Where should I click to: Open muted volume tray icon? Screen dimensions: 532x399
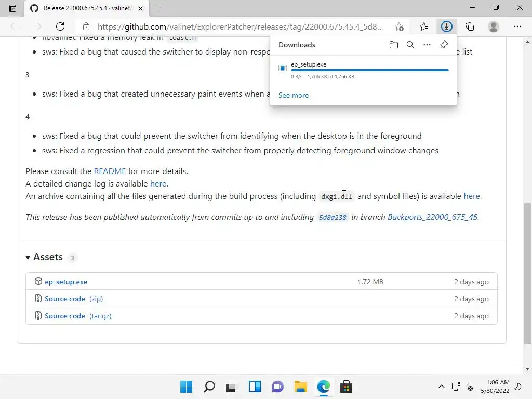click(x=469, y=387)
